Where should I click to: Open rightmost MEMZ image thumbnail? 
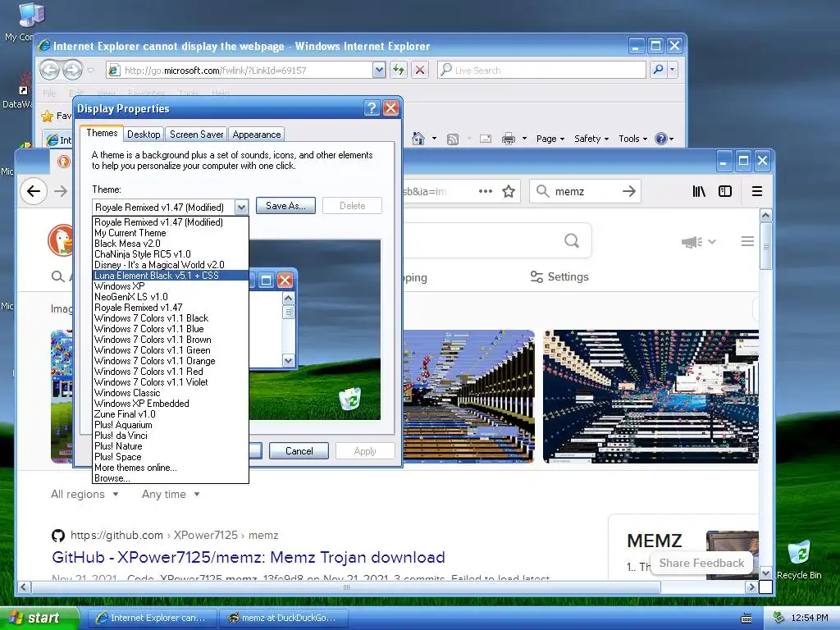coord(651,396)
